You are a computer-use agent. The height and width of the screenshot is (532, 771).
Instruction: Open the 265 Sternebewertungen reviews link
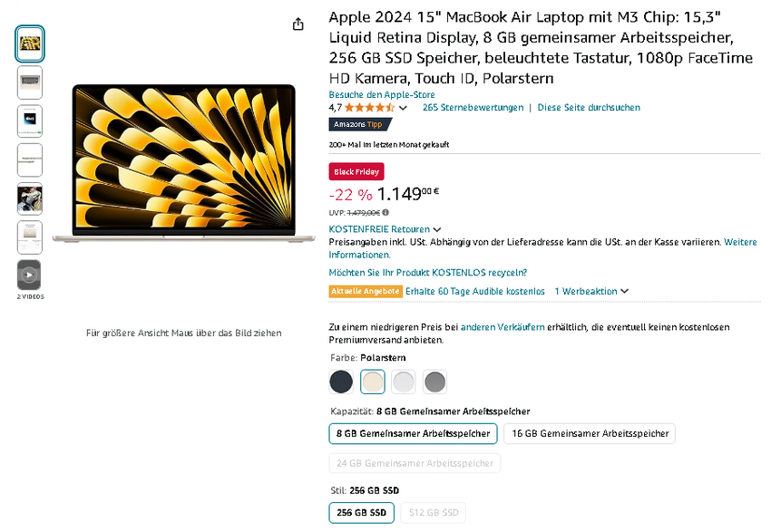point(473,108)
